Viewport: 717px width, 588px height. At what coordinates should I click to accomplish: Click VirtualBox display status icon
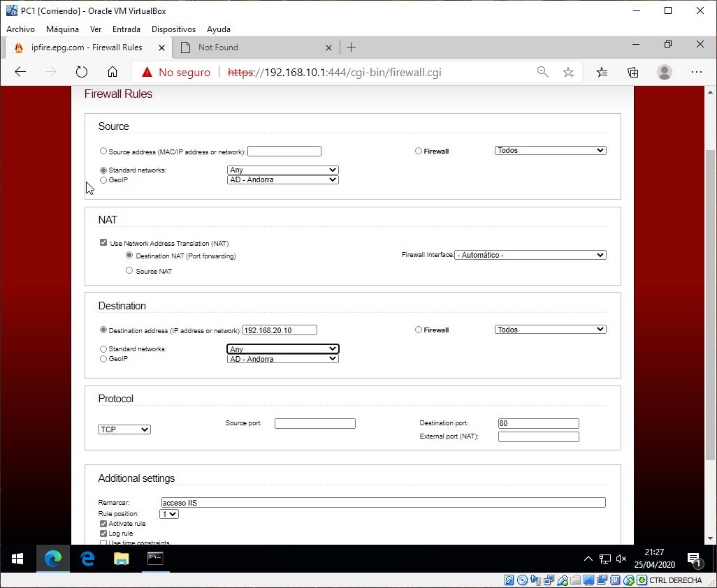point(588,580)
